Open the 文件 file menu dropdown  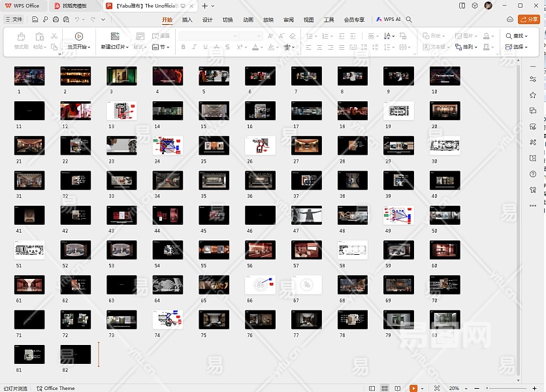(x=14, y=20)
